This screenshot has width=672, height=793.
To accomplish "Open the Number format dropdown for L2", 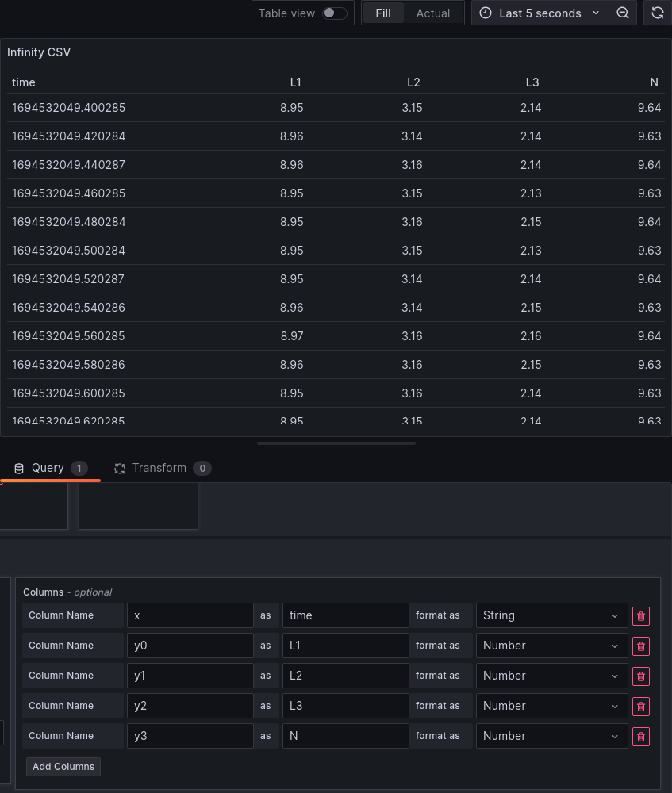I will click(x=551, y=676).
